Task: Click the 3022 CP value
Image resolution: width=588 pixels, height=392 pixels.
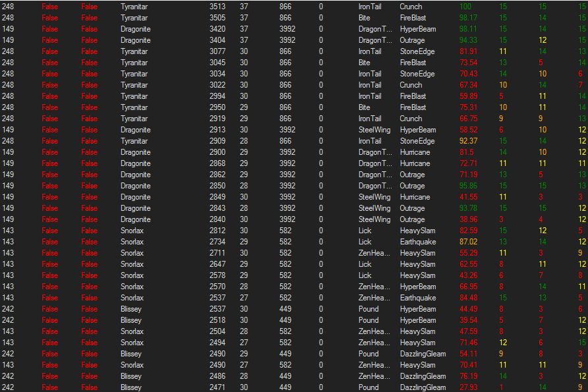Action: point(217,85)
